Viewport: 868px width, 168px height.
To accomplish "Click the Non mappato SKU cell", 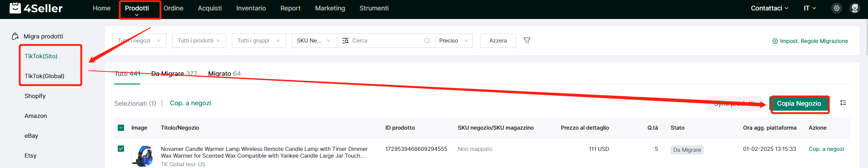I will (475, 149).
